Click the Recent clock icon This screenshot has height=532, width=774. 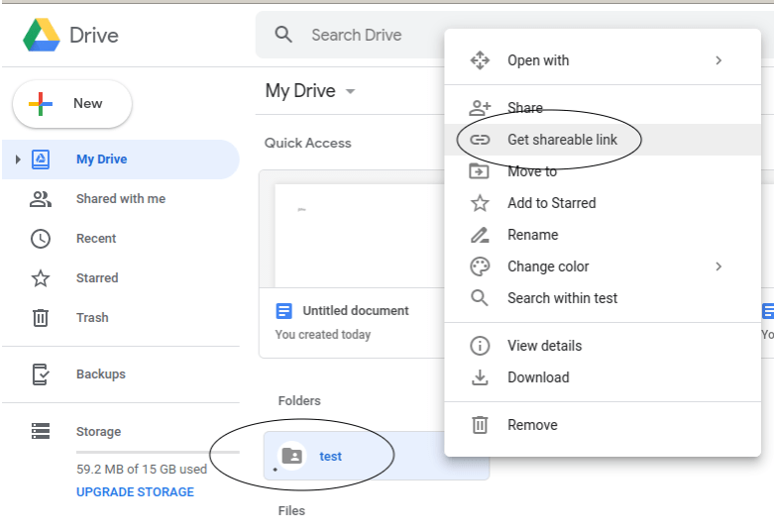[x=41, y=239]
